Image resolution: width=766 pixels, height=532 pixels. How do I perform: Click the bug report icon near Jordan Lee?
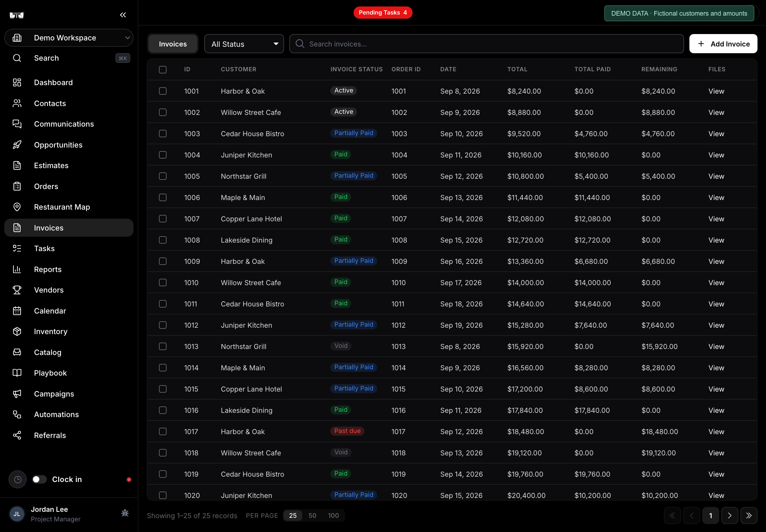[x=125, y=513]
